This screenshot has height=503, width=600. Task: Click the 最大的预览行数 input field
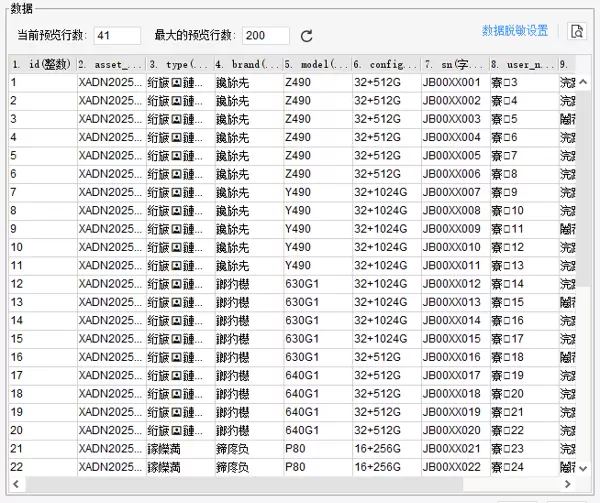265,36
